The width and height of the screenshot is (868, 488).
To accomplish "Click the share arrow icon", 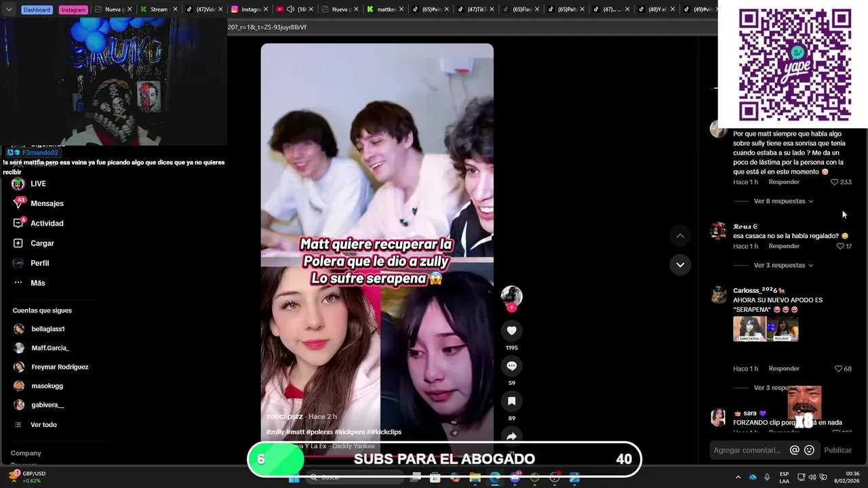I will click(511, 436).
